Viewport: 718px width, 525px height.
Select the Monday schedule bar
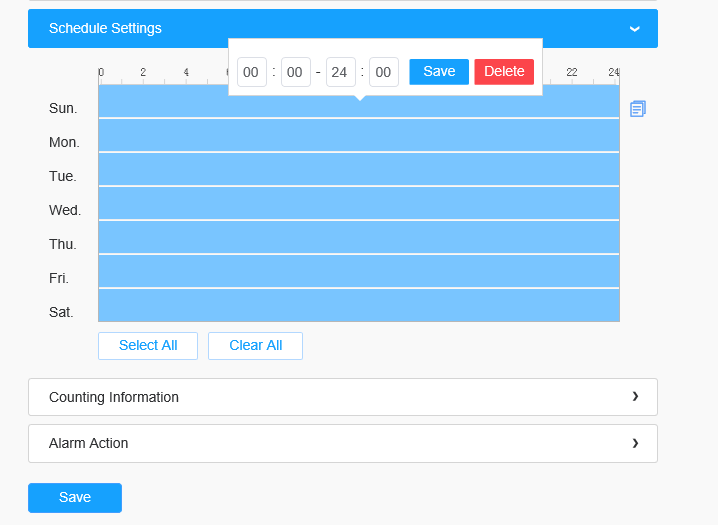358,136
